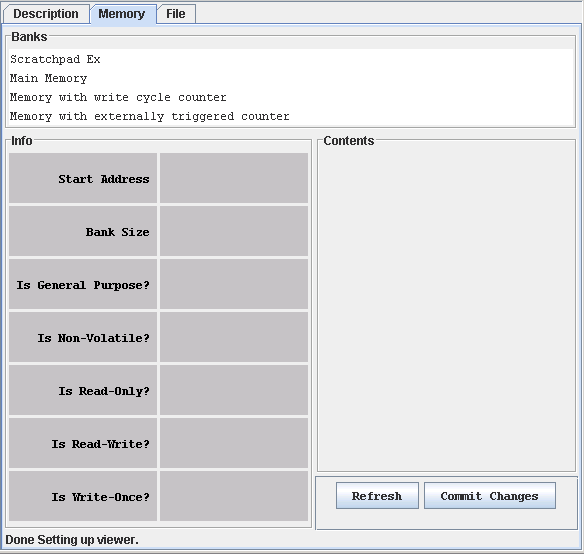Choose Memory with externally triggered counter
This screenshot has width=584, height=554.
point(291,116)
